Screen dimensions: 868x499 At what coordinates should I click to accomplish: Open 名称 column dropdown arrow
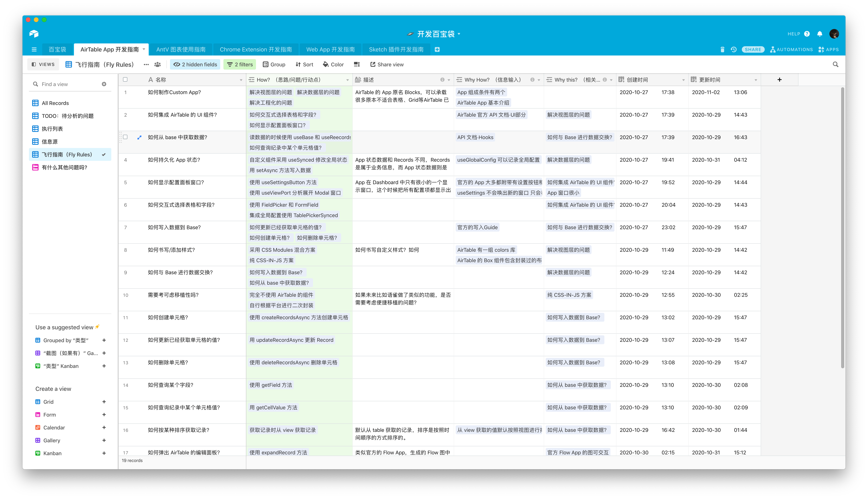(x=241, y=80)
